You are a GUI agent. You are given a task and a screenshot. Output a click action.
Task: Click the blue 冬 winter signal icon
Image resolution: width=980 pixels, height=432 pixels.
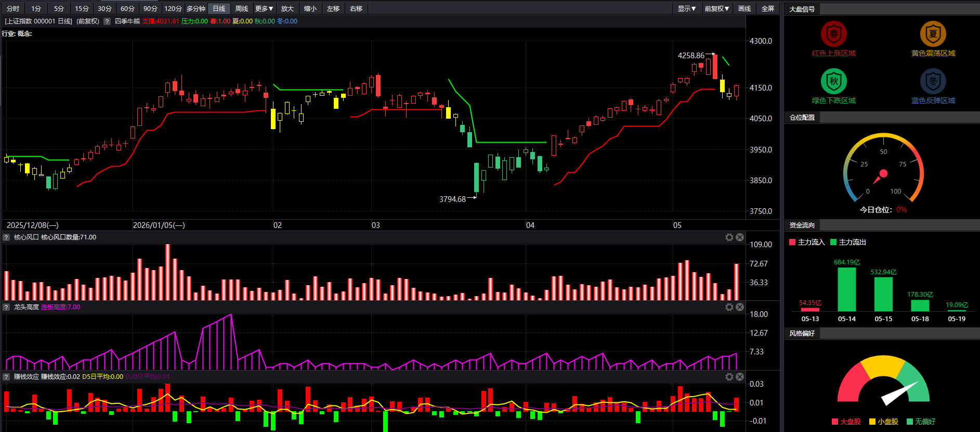click(x=933, y=81)
